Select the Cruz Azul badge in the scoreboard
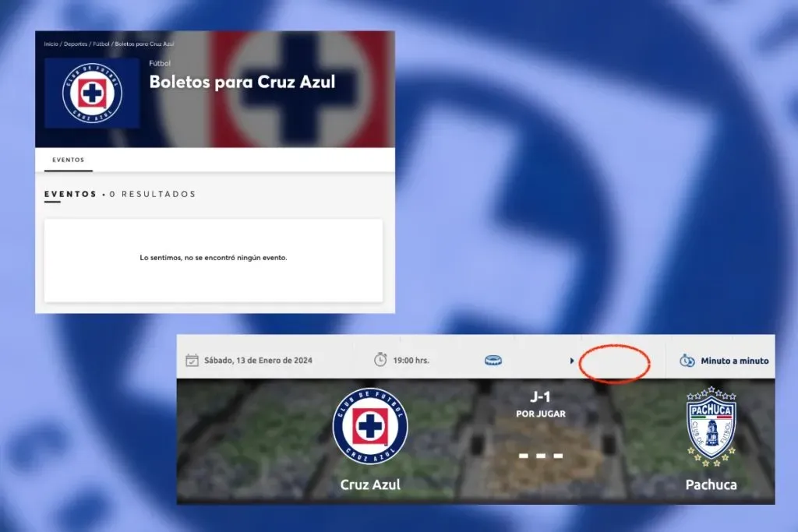The image size is (798, 532). pos(370,427)
